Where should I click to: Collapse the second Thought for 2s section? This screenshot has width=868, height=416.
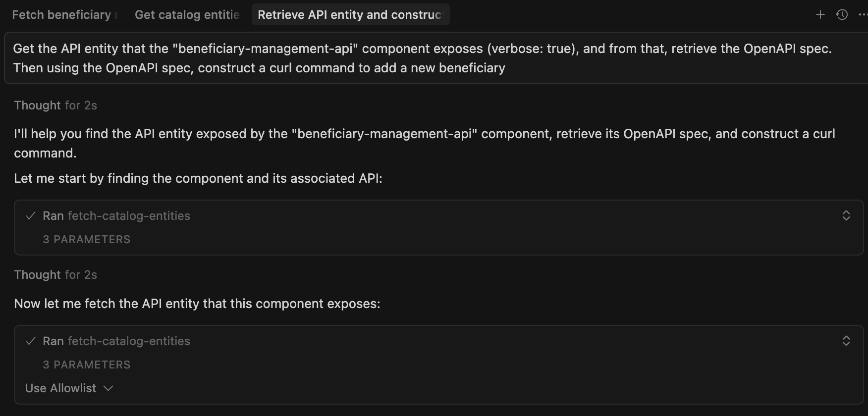pos(55,274)
